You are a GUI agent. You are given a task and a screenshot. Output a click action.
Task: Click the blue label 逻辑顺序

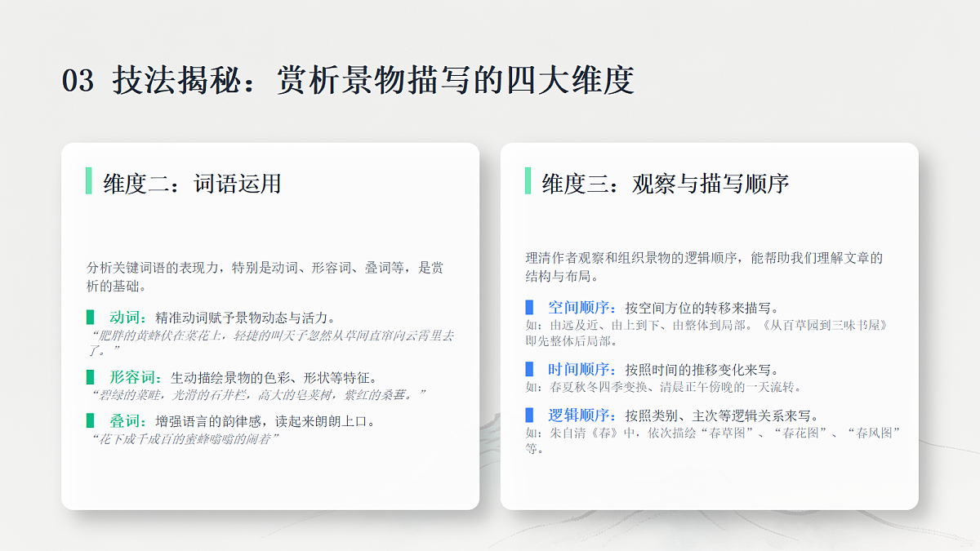click(581, 414)
